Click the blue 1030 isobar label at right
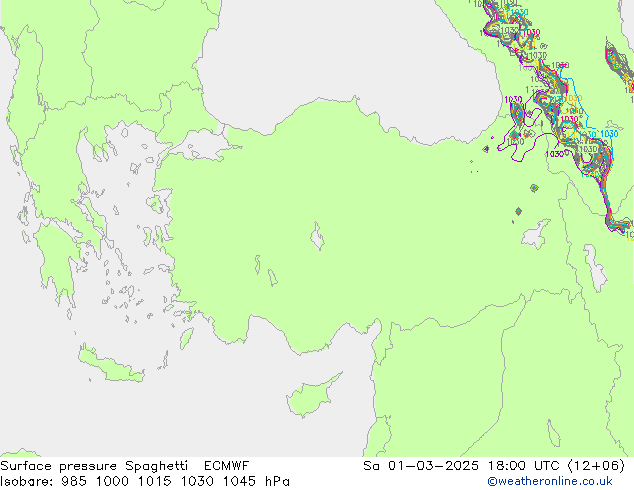 (x=609, y=133)
